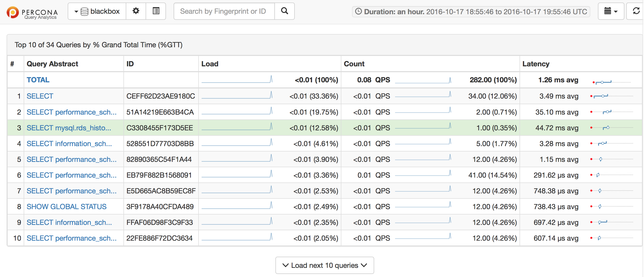Open query ID CEFF62D23AE9180C row's SELECT link

(x=40, y=96)
